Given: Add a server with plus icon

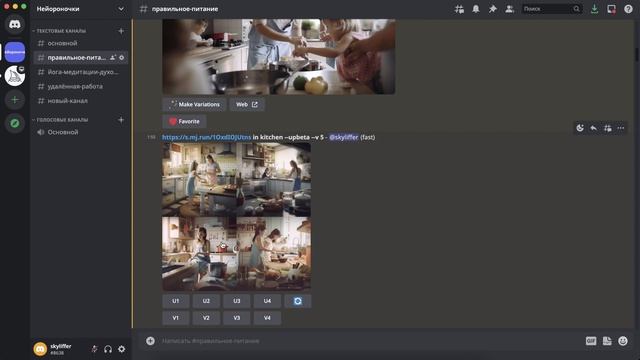Looking at the screenshot, I should tap(15, 100).
